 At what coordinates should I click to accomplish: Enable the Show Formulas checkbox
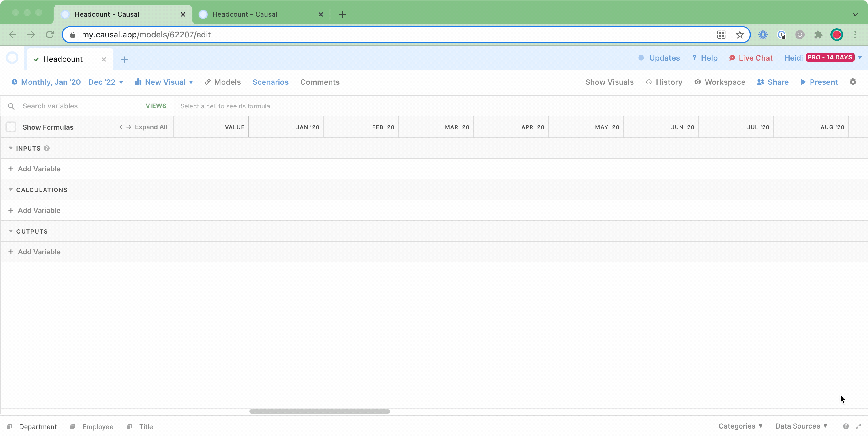(11, 127)
